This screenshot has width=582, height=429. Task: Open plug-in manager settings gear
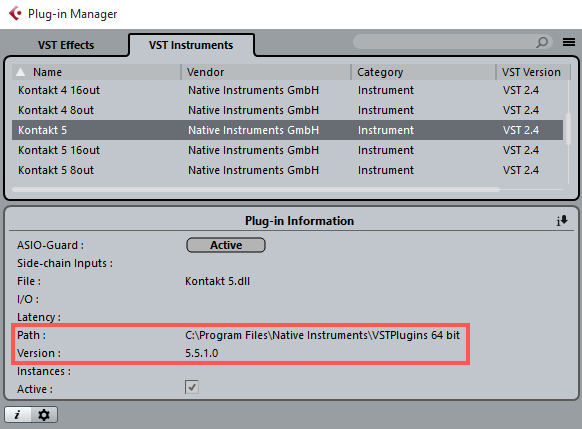pos(44,415)
